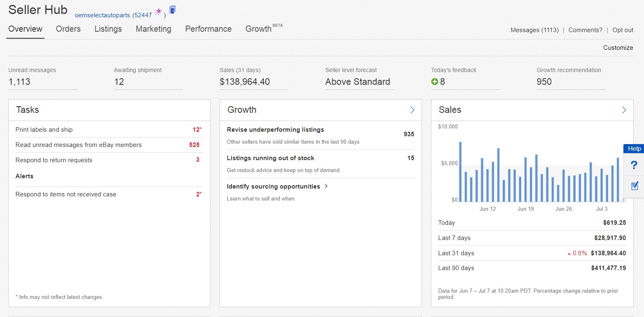Viewport: 644px width, 317px height.
Task: Open Identify sourcing opportunities arrow
Action: tap(326, 186)
